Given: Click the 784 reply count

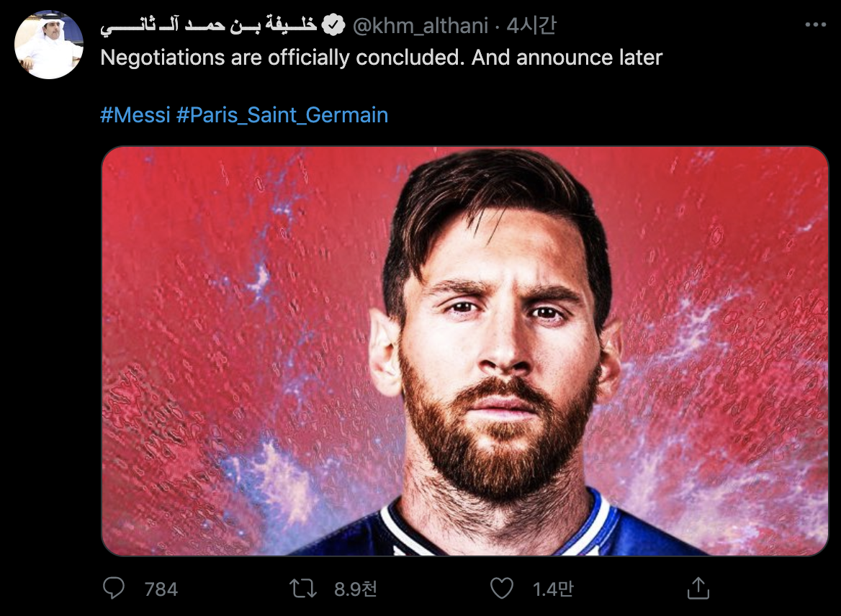Looking at the screenshot, I should [161, 589].
